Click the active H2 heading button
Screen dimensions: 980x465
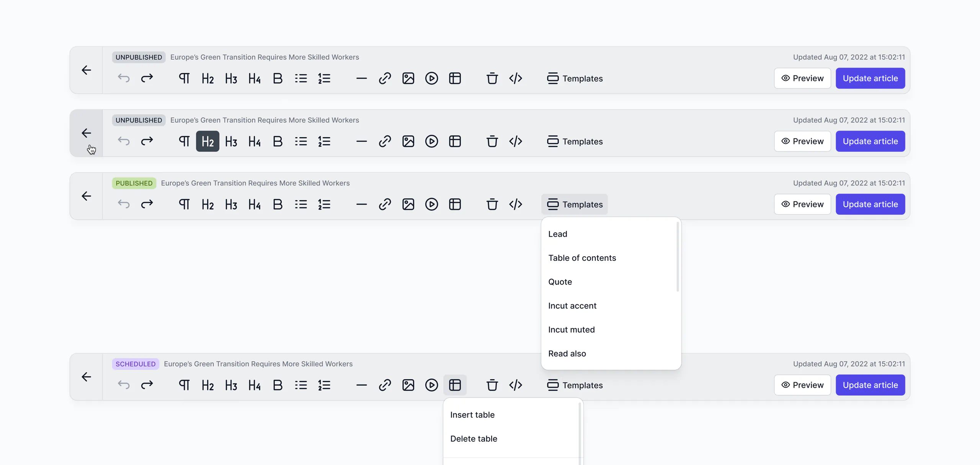coord(207,141)
